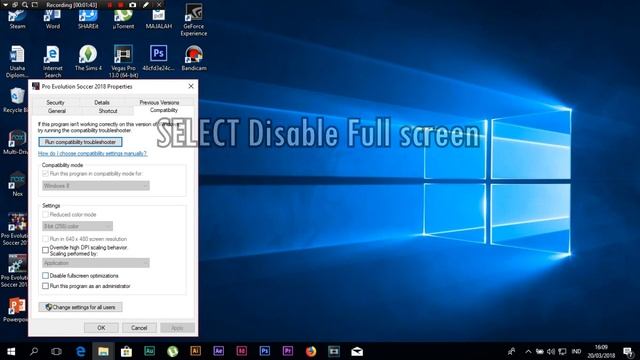The height and width of the screenshot is (360, 640).
Task: Open Adobe InDesign from the taskbar
Action: 242,351
